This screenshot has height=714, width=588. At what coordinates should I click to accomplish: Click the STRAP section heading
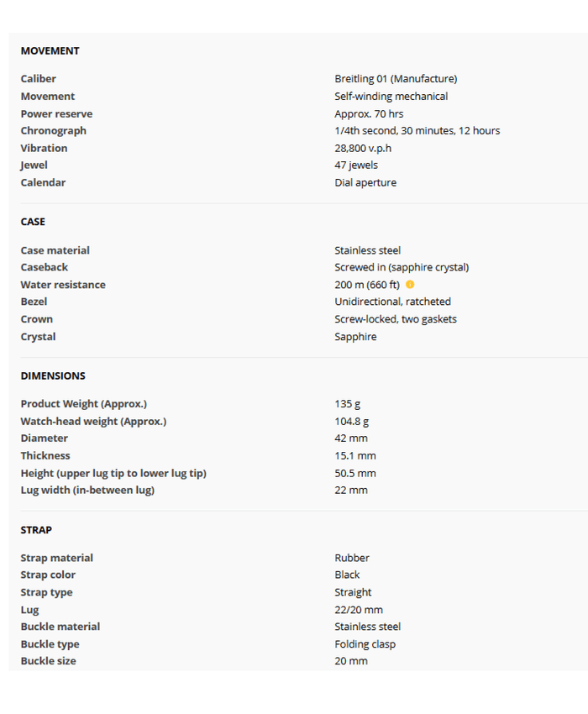click(36, 530)
